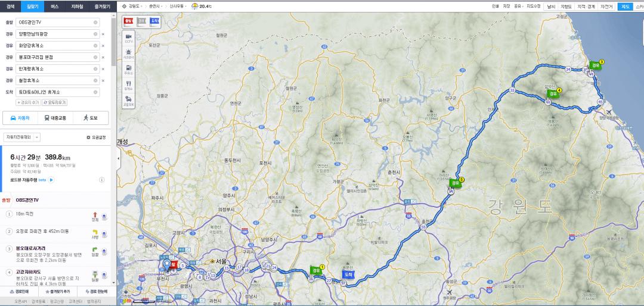Click the blue 도착 flag icon
The image size is (644, 306).
coord(154,21)
